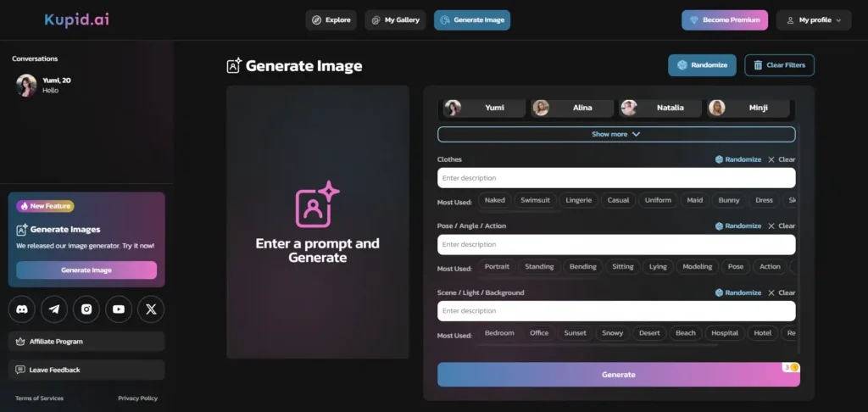Click the coin cost badge on Generate
Viewport: 868px width, 412px height.
791,367
